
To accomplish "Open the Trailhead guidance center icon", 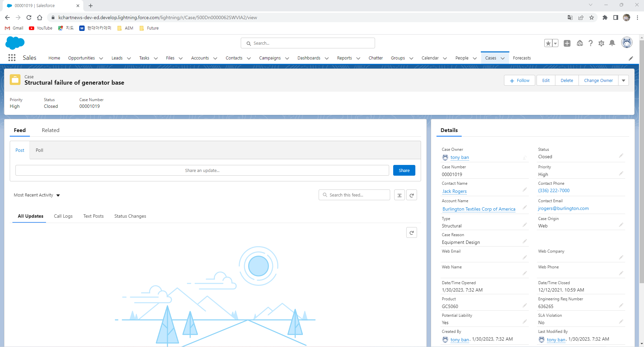I will coord(580,43).
